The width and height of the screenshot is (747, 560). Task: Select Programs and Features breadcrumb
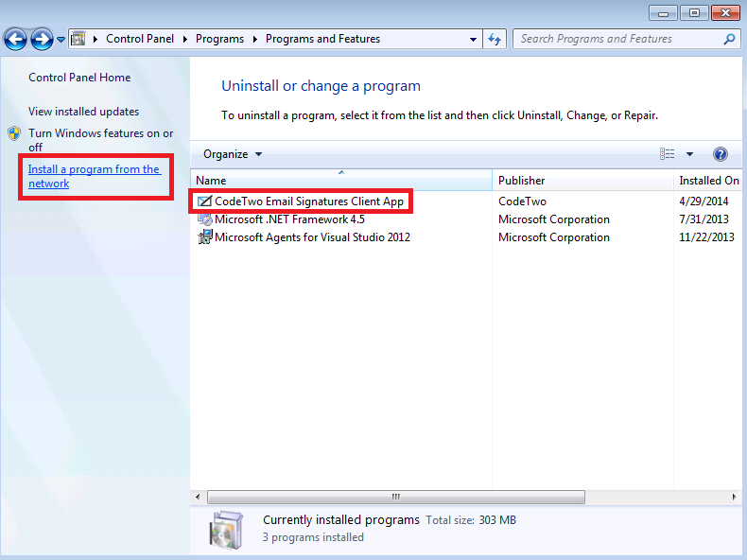pos(322,39)
